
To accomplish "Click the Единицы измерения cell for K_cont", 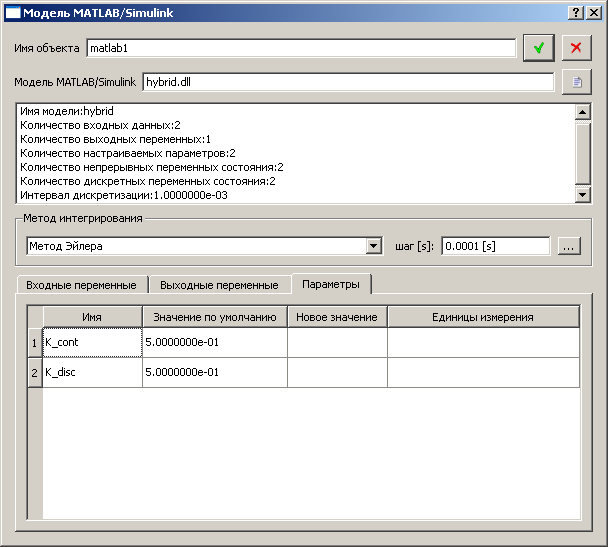I will point(484,343).
